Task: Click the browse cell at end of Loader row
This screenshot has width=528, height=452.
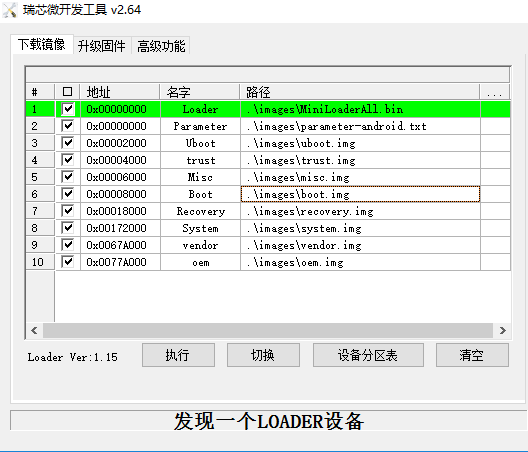Action: (x=495, y=109)
